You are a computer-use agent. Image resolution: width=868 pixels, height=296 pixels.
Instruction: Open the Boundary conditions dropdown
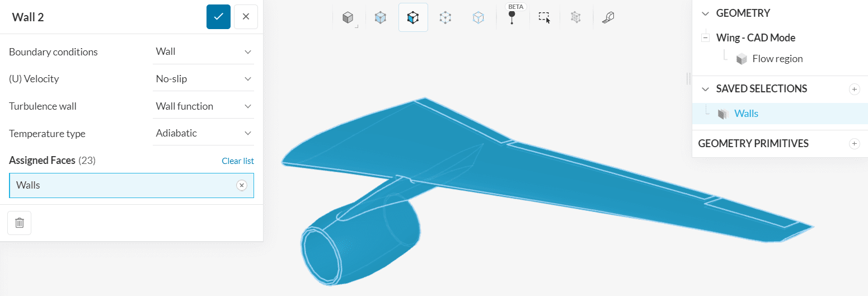tap(203, 51)
